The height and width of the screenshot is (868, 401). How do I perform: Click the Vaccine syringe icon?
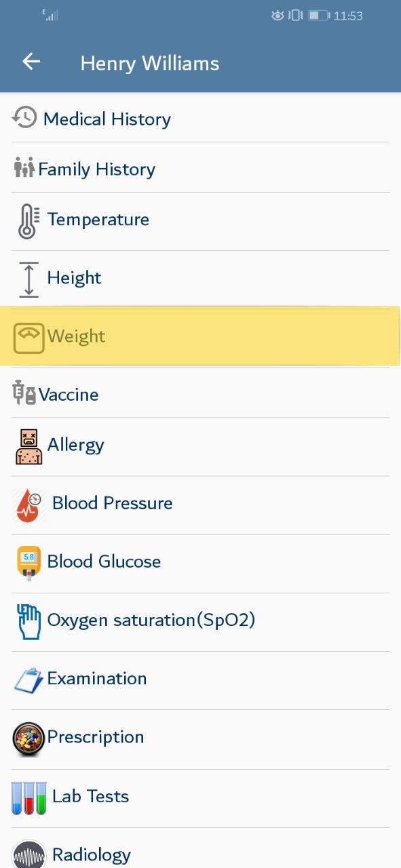(x=24, y=393)
